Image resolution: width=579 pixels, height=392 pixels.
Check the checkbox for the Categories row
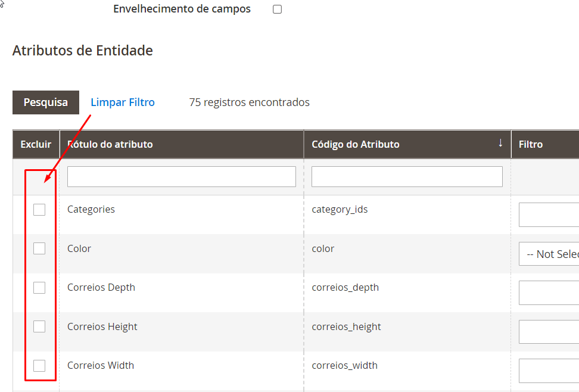39,209
